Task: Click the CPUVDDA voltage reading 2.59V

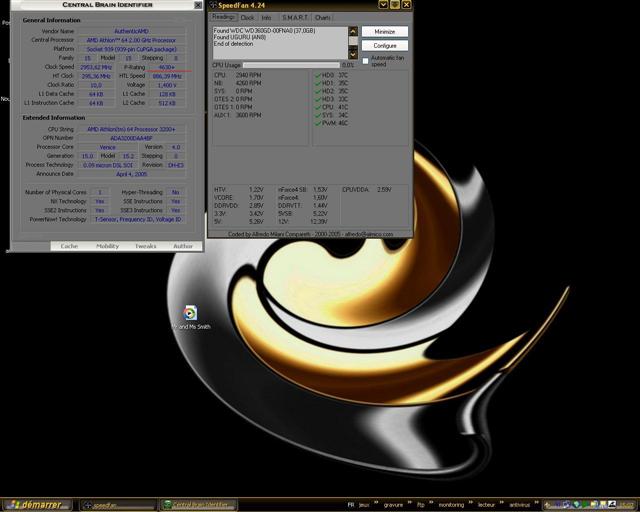Action: click(x=384, y=190)
